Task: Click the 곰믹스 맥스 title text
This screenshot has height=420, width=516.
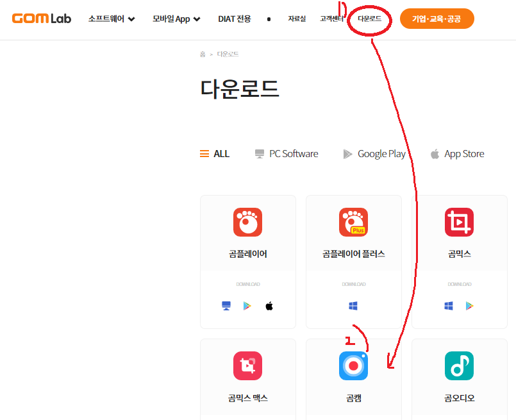Action: click(x=248, y=398)
